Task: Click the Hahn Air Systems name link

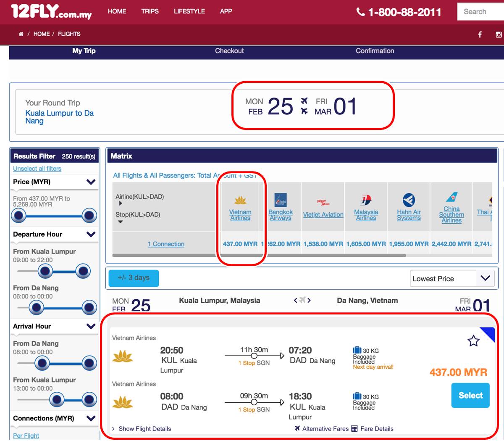Action: pyautogui.click(x=409, y=215)
